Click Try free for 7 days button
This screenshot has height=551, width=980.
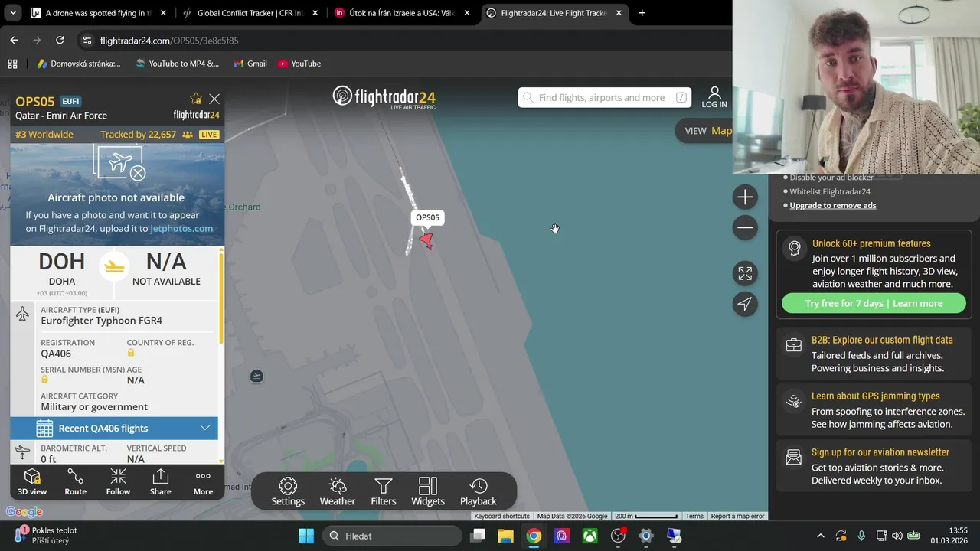[x=874, y=303]
